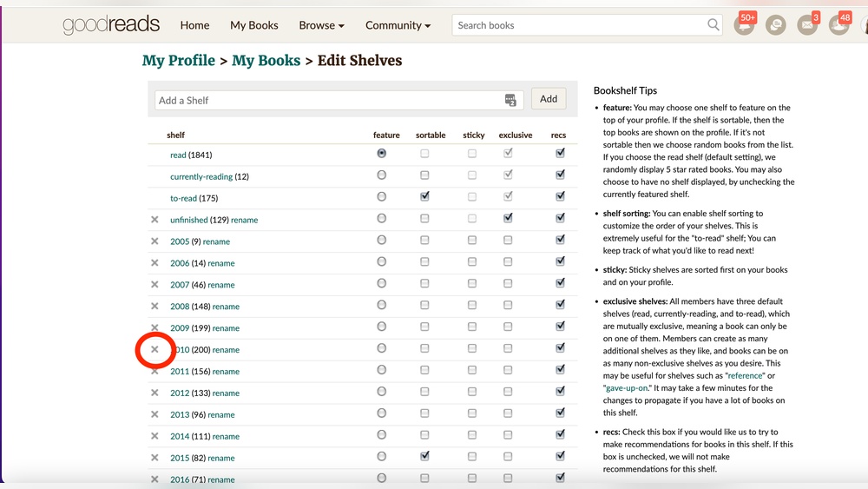Click the reference link in tips

(745, 375)
